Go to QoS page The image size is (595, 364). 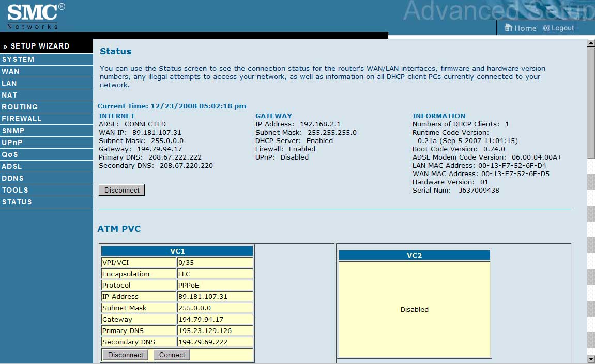pos(10,154)
